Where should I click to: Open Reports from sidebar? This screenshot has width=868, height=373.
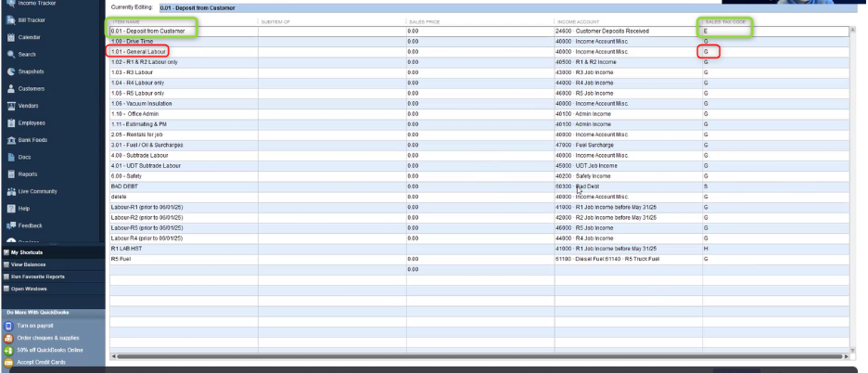[28, 174]
